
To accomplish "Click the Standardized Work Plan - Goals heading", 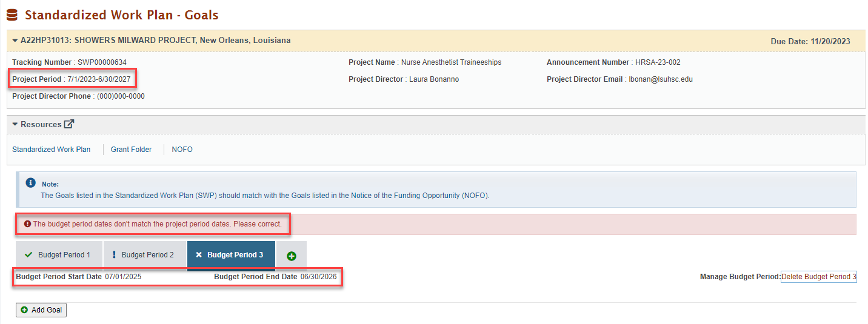I will (x=122, y=15).
